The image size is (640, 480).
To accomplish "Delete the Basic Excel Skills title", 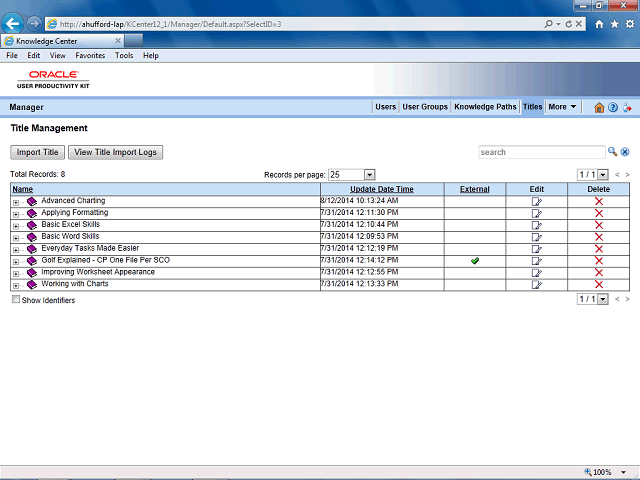I will tap(599, 225).
